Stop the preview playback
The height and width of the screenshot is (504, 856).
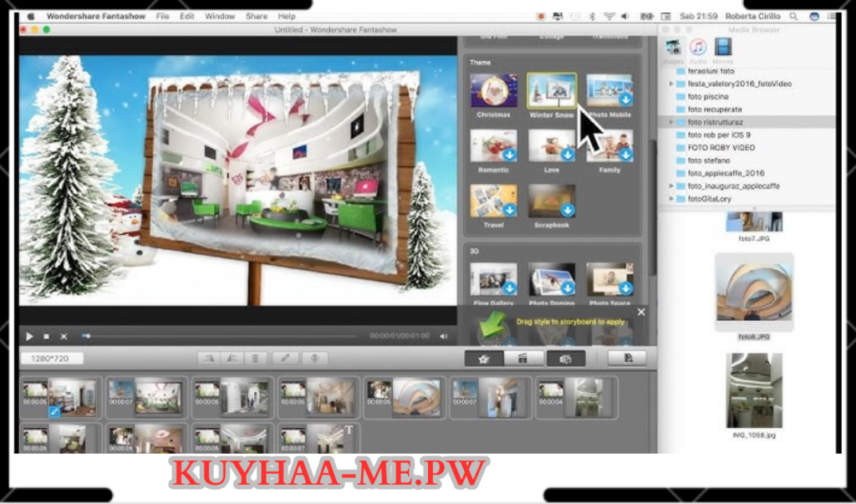tap(47, 336)
